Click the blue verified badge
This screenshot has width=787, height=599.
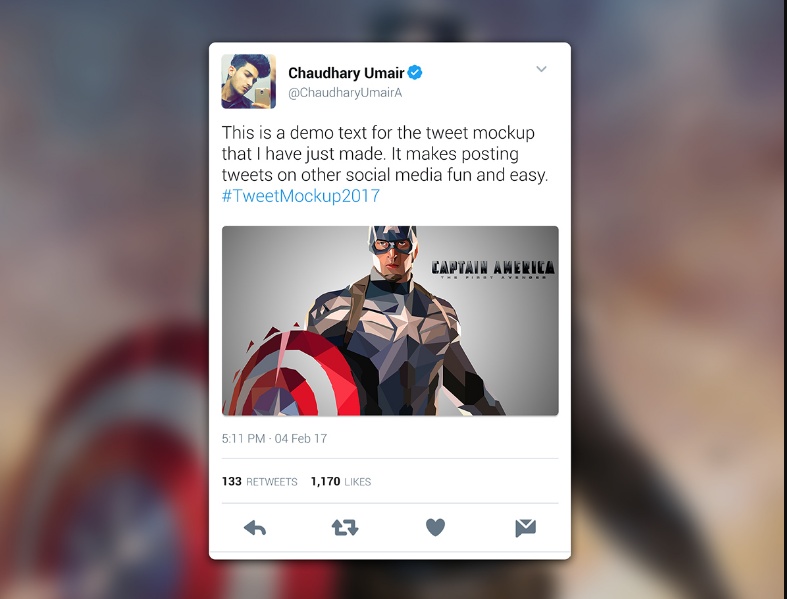(415, 73)
